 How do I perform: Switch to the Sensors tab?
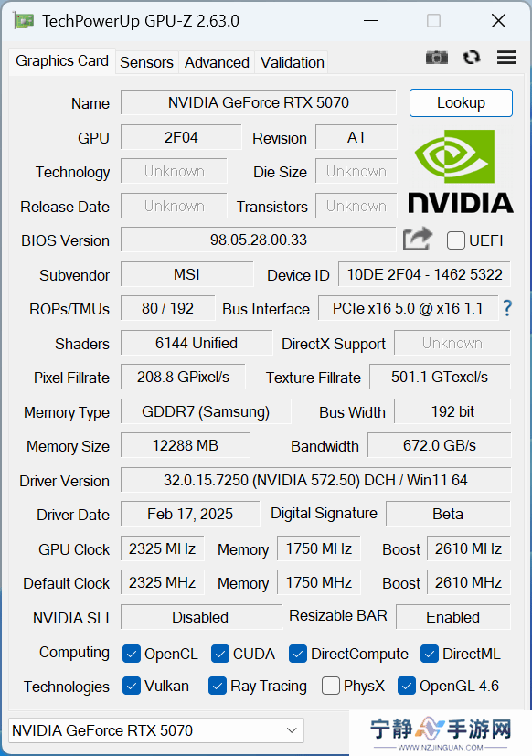click(146, 62)
